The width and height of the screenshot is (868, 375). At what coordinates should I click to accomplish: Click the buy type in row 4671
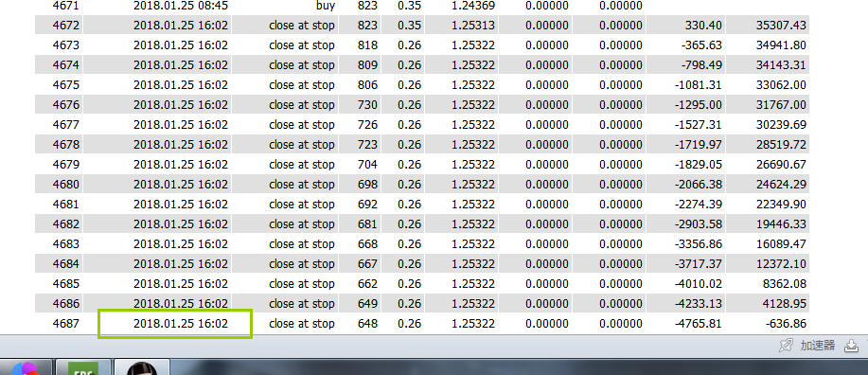click(325, 6)
